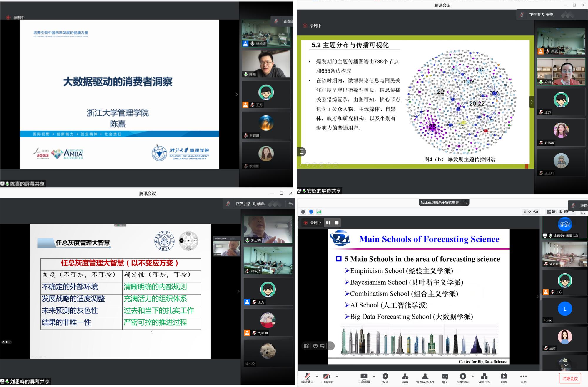Click green network signal status icon
The width and height of the screenshot is (588, 387).
tap(319, 212)
